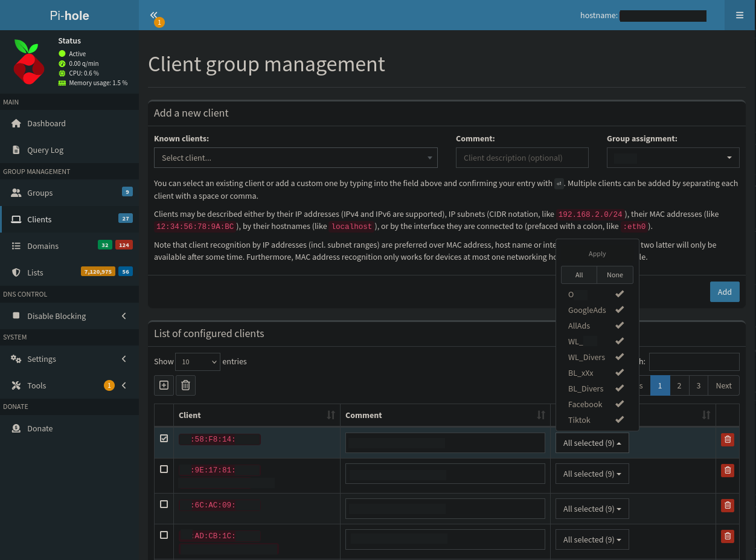The image size is (756, 560).
Task: Sort by the Client column arrows
Action: (331, 415)
